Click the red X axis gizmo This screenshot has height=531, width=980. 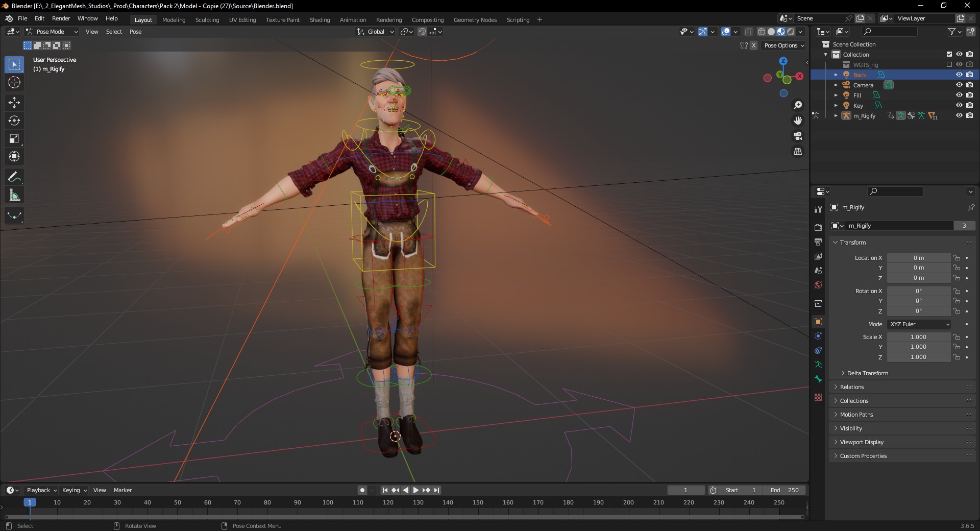[x=799, y=76]
